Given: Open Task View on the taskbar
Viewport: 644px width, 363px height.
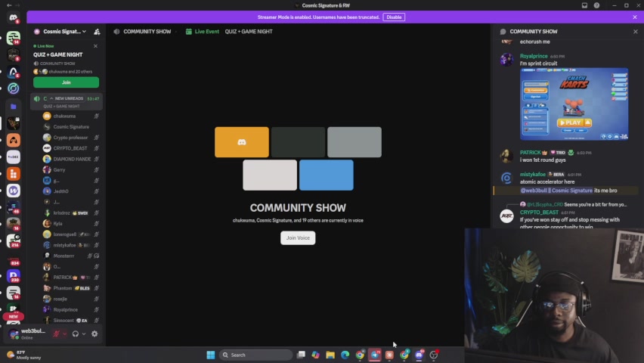Looking at the screenshot, I should coord(301,355).
